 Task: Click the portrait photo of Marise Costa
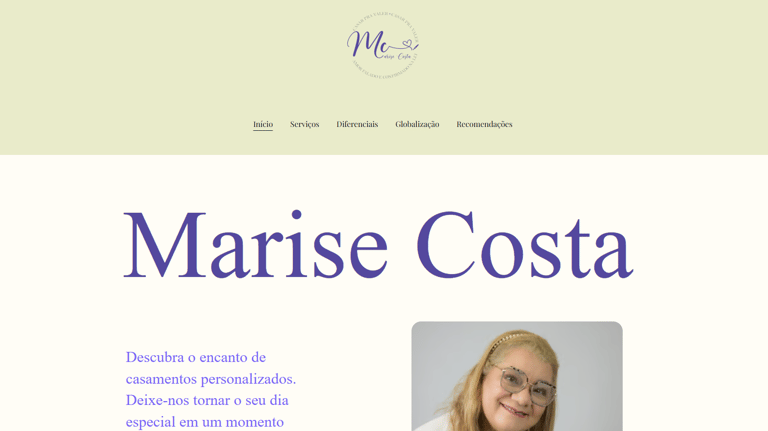point(517,376)
